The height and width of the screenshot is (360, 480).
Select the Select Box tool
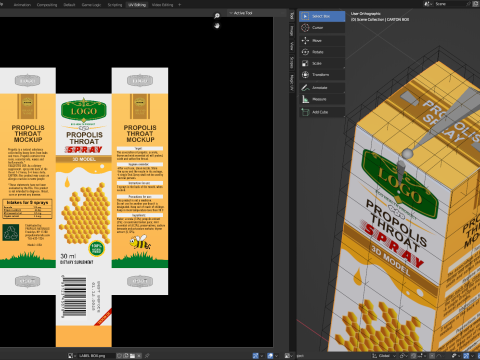[x=322, y=16]
